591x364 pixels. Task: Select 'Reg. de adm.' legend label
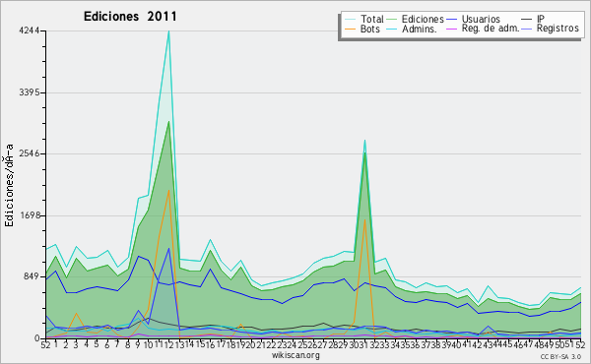pyautogui.click(x=491, y=29)
